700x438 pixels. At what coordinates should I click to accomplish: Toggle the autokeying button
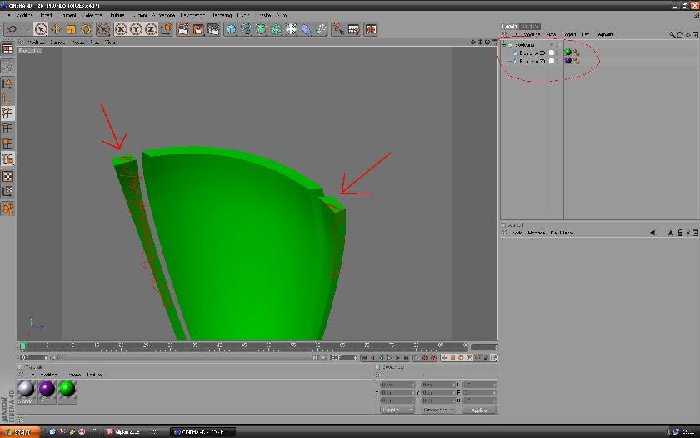pyautogui.click(x=433, y=358)
